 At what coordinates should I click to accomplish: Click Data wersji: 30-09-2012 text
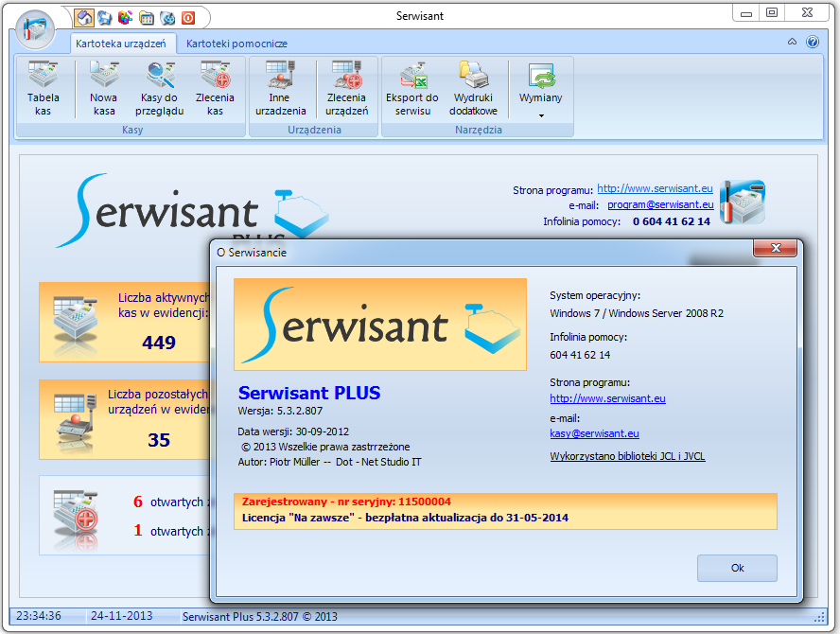293,431
